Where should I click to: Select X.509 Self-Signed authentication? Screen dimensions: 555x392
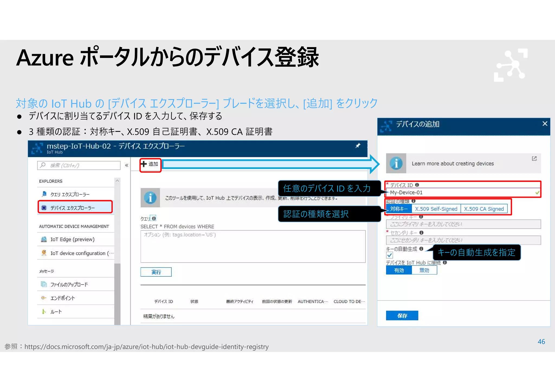coord(436,209)
